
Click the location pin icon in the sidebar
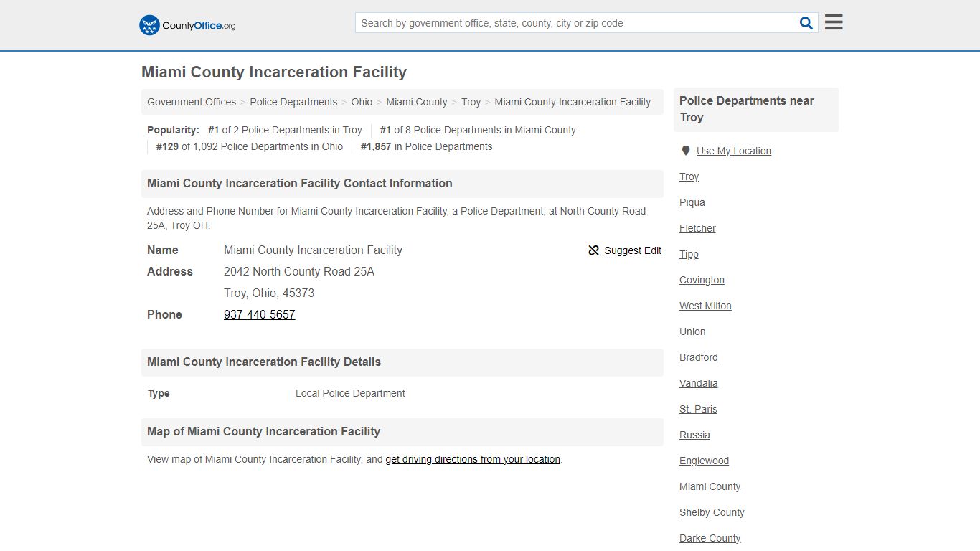tap(686, 151)
